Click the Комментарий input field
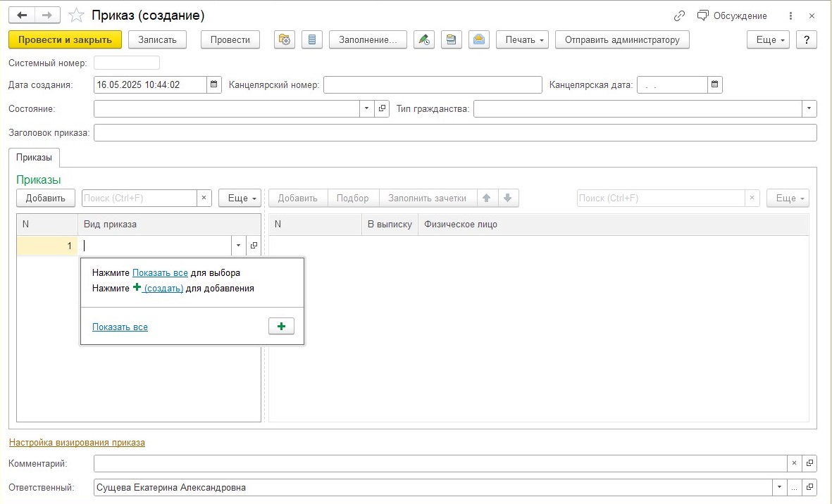 point(440,463)
